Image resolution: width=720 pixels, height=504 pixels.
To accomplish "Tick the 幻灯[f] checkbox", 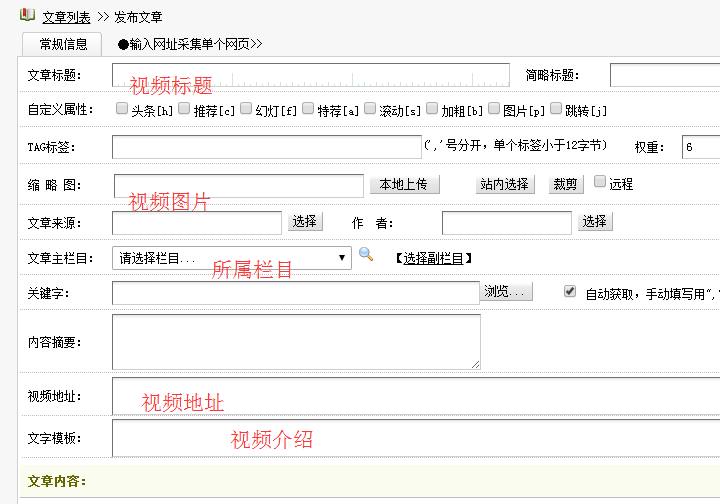I will pos(246,108).
